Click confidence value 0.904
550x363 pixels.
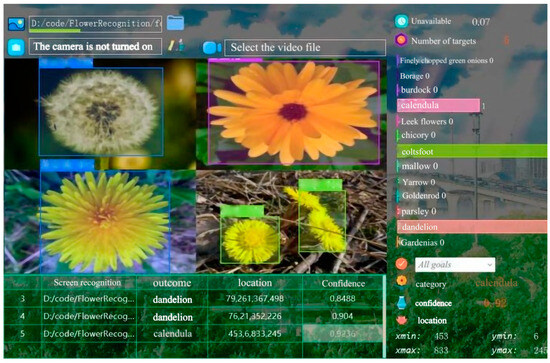point(342,316)
